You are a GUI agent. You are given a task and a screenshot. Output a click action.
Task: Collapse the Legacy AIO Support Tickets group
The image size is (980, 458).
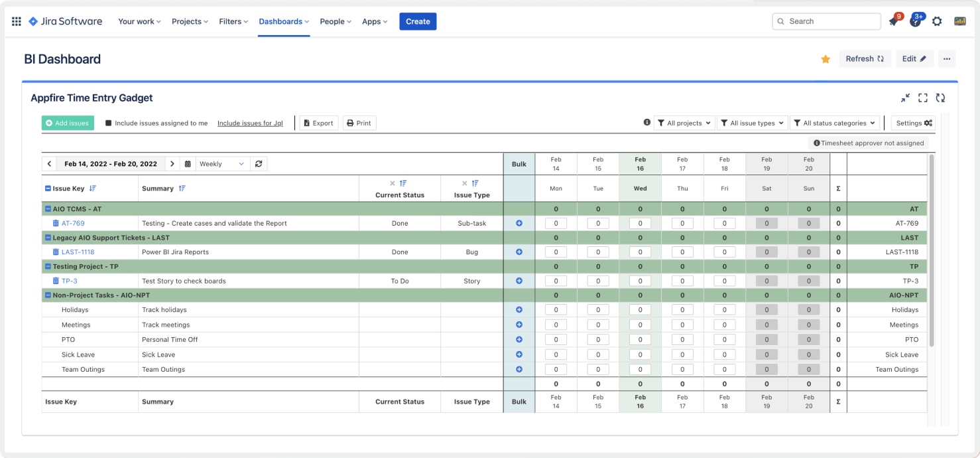tap(48, 238)
